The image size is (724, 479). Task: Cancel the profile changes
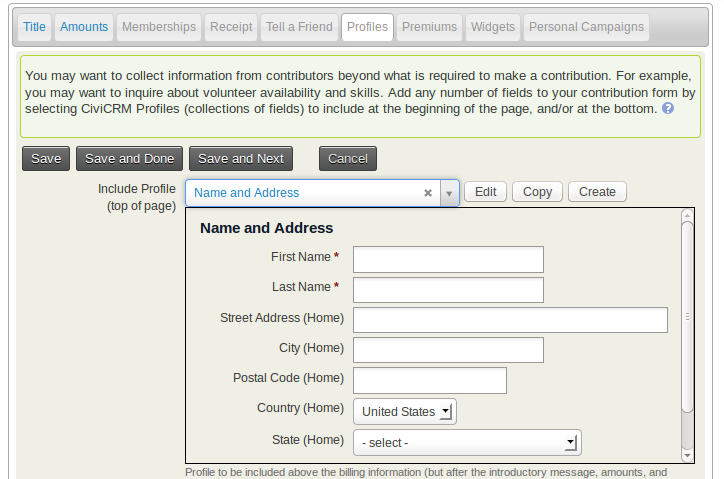pyautogui.click(x=348, y=159)
